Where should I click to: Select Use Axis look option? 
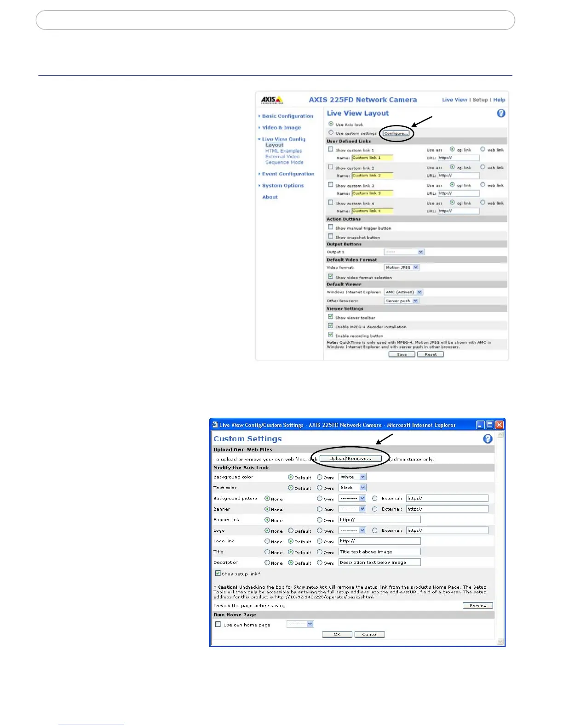pyautogui.click(x=331, y=124)
